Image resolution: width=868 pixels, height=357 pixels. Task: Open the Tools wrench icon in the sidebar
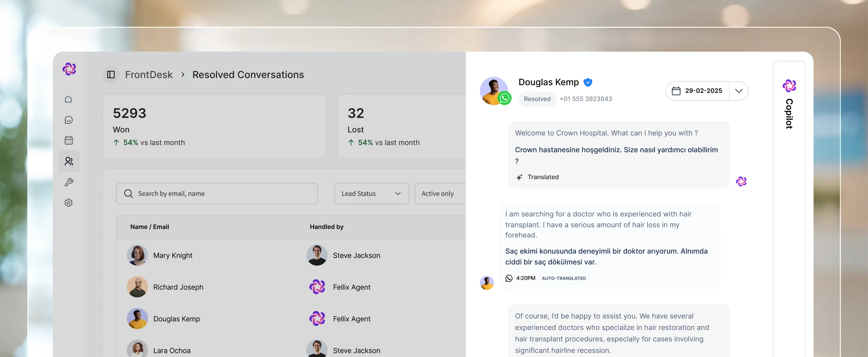pyautogui.click(x=69, y=182)
